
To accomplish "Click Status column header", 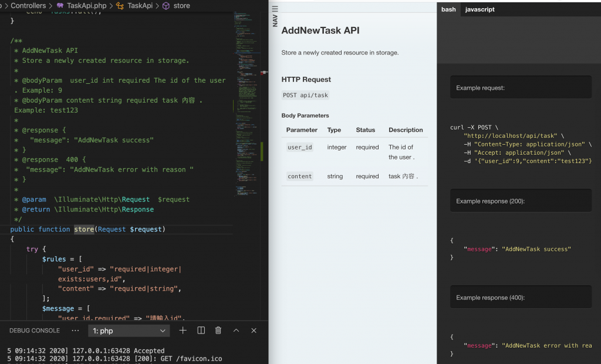I will [x=365, y=130].
